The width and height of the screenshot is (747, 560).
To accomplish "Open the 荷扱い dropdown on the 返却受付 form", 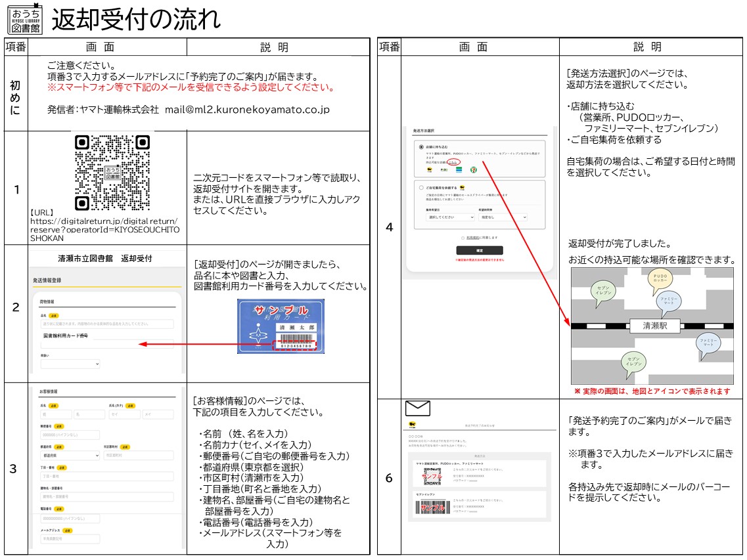I will click(69, 363).
